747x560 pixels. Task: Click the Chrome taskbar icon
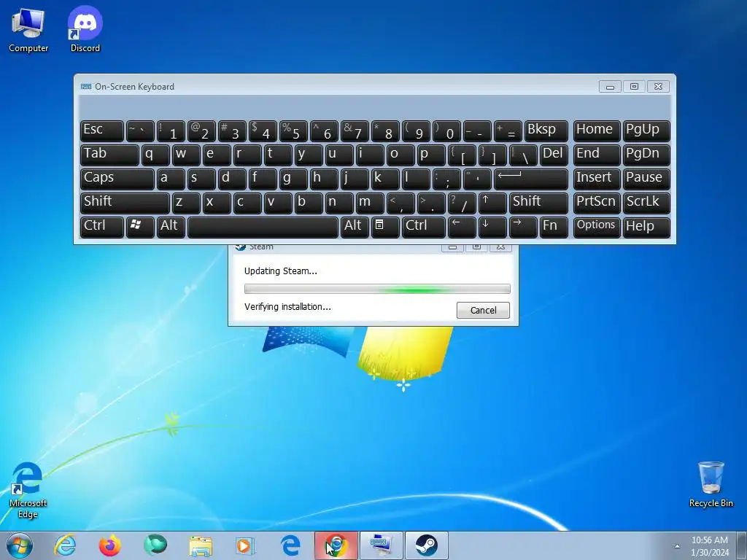pos(336,545)
